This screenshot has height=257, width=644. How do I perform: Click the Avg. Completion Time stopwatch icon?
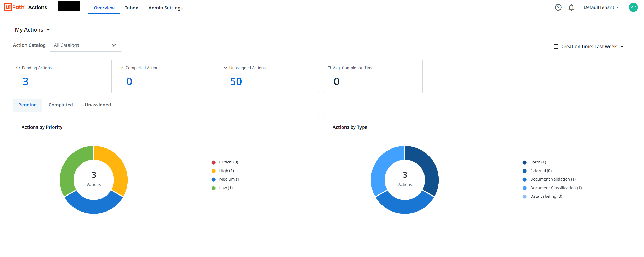(329, 68)
